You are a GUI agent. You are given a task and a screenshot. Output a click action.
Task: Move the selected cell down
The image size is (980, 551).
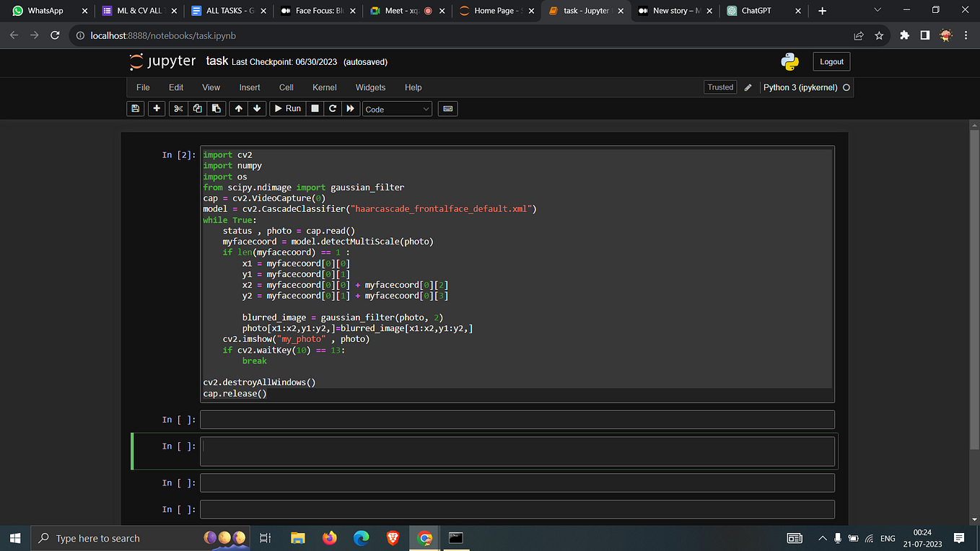257,108
